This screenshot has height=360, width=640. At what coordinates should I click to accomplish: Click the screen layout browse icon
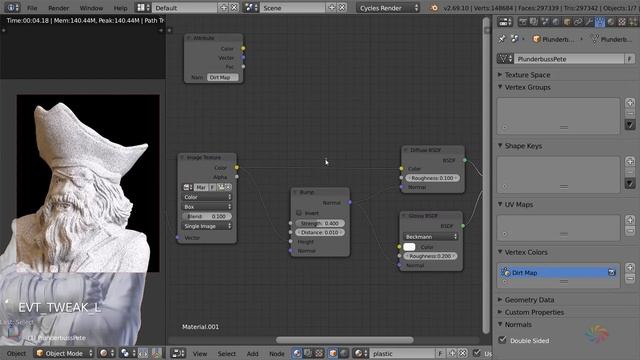click(142, 7)
